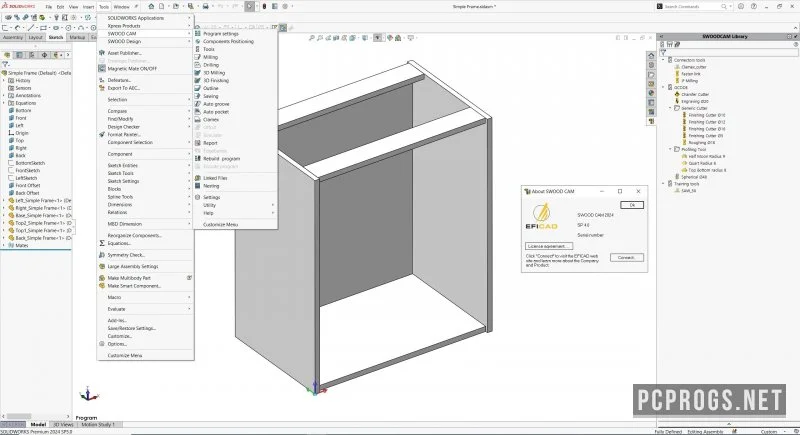This screenshot has width=800, height=435.
Task: Open the Report entry
Action: pos(210,143)
